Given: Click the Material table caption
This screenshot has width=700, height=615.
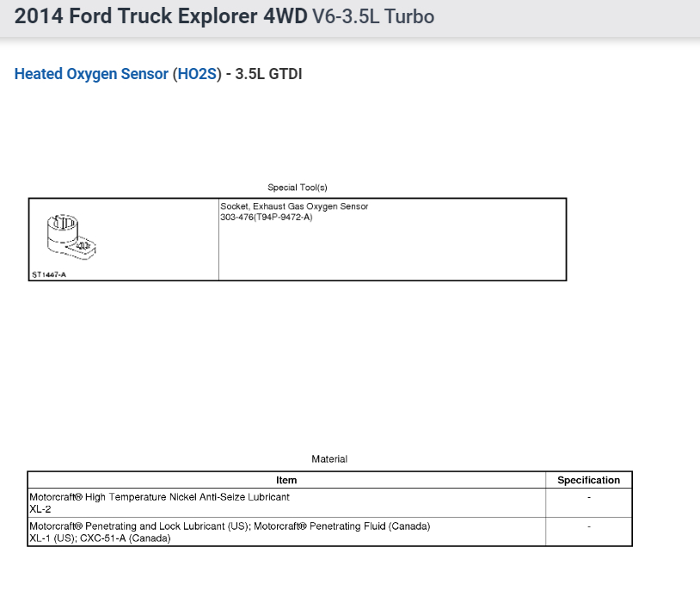Looking at the screenshot, I should (329, 459).
